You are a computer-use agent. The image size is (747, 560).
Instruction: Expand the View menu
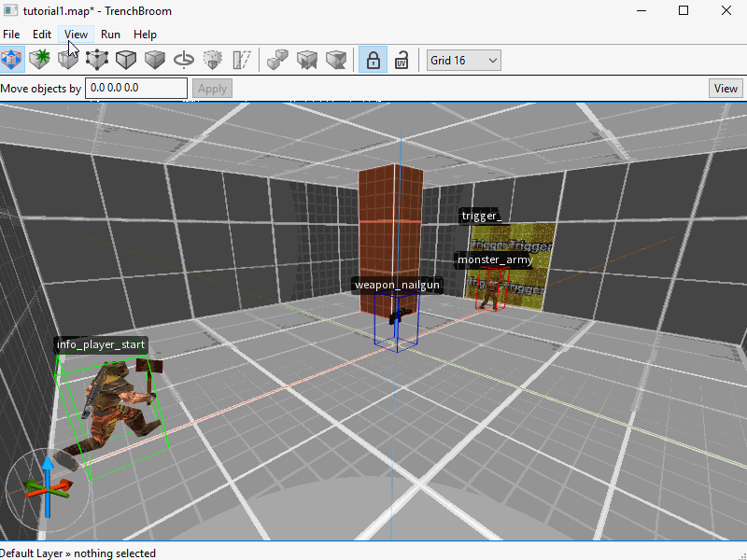pos(76,34)
